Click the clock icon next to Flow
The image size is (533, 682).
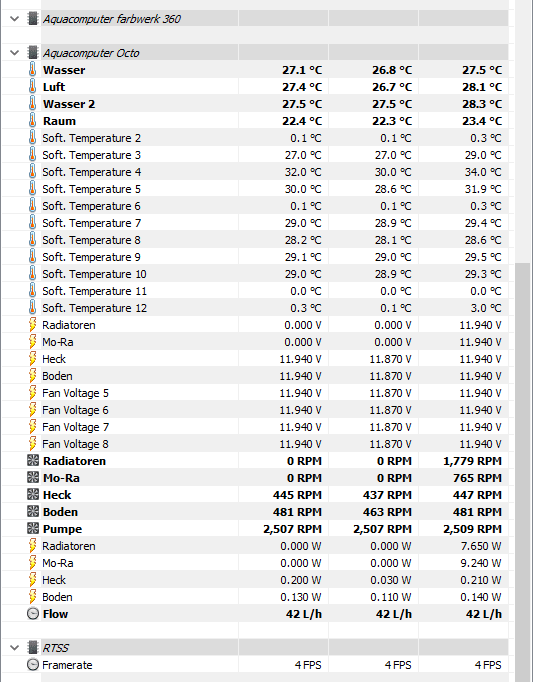click(33, 614)
